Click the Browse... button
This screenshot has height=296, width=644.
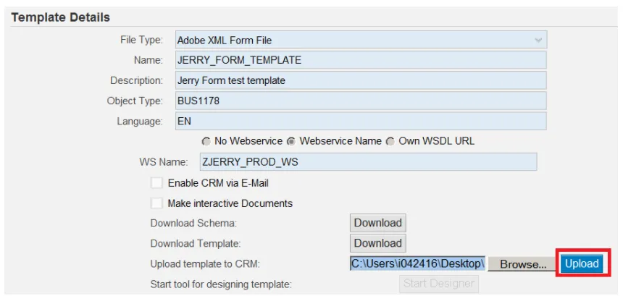(523, 264)
